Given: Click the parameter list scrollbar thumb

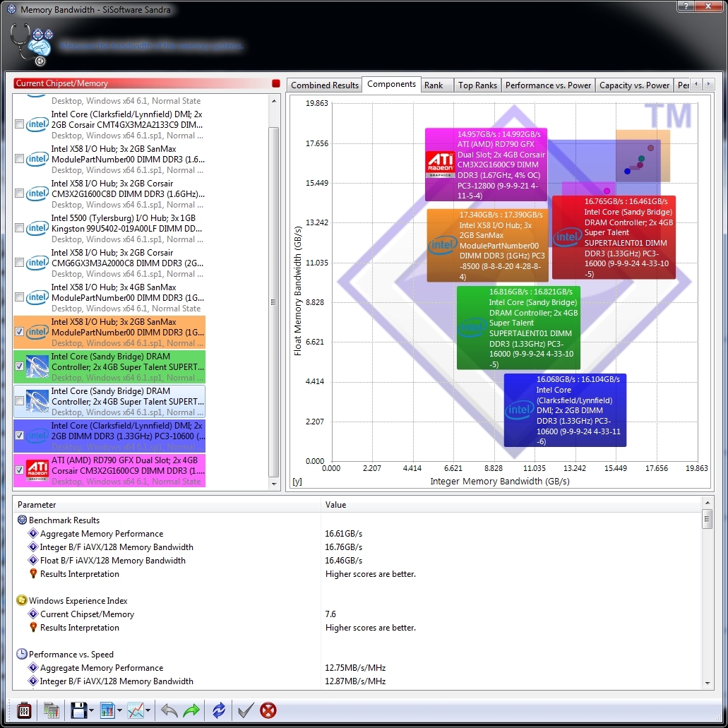Looking at the screenshot, I should point(707,519).
